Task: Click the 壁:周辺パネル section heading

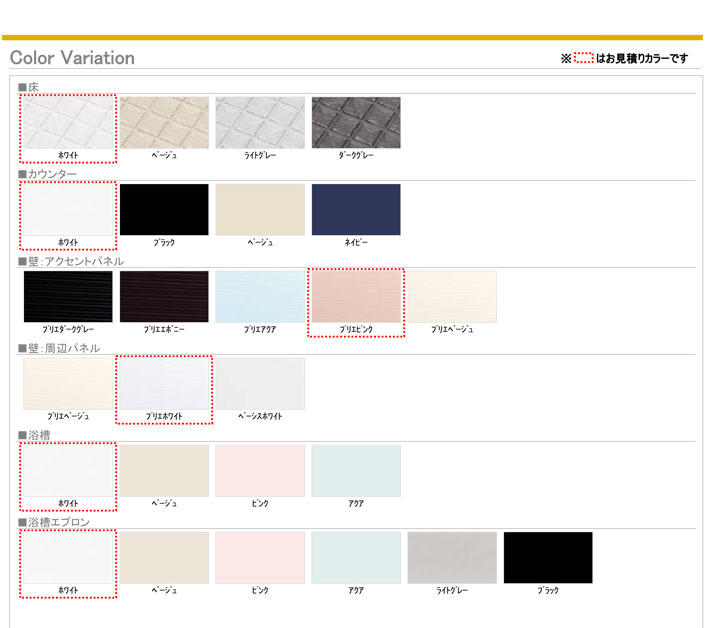Action: coord(59,348)
